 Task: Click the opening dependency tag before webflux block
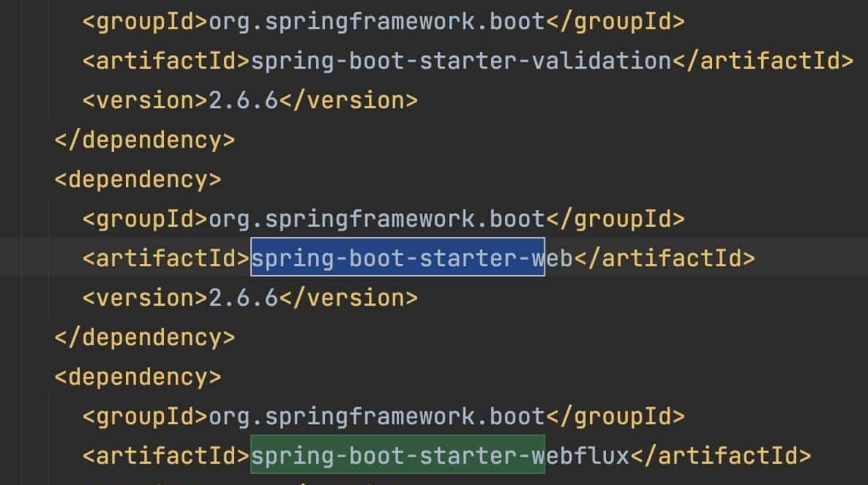coord(138,377)
